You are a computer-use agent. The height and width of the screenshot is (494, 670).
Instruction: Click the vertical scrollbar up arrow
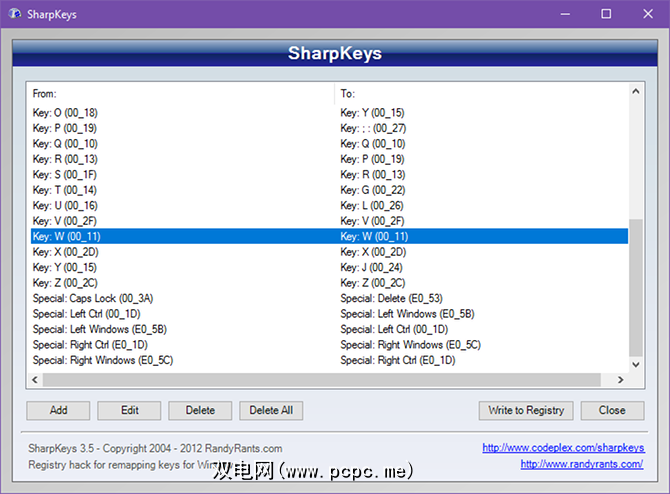[636, 91]
